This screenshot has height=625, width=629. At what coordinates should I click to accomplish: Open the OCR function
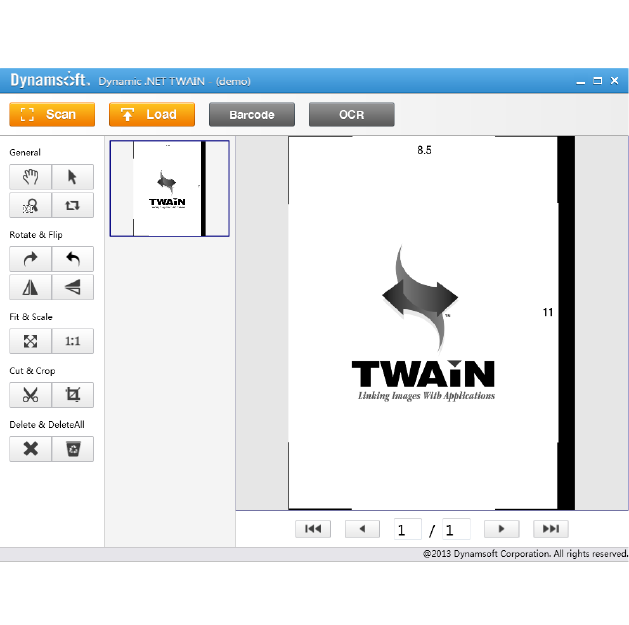[x=352, y=114]
